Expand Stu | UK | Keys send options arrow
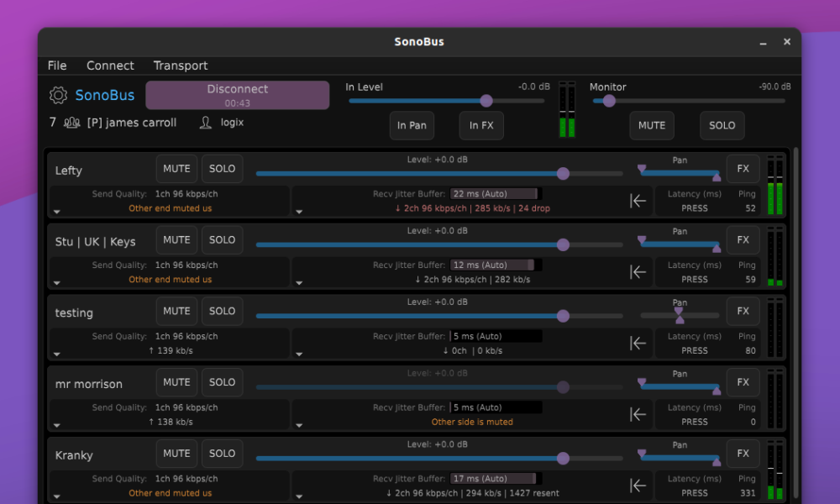 pyautogui.click(x=57, y=283)
